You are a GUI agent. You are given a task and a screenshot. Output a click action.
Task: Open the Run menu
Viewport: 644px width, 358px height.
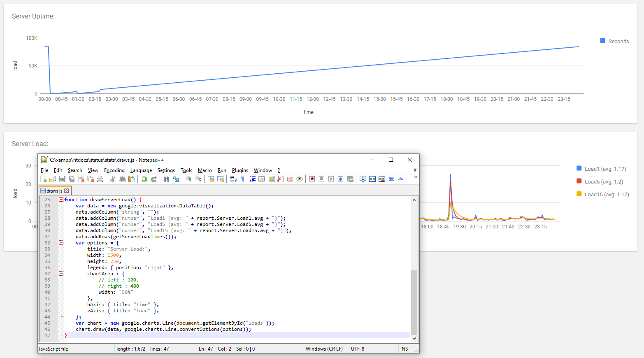[x=222, y=170]
